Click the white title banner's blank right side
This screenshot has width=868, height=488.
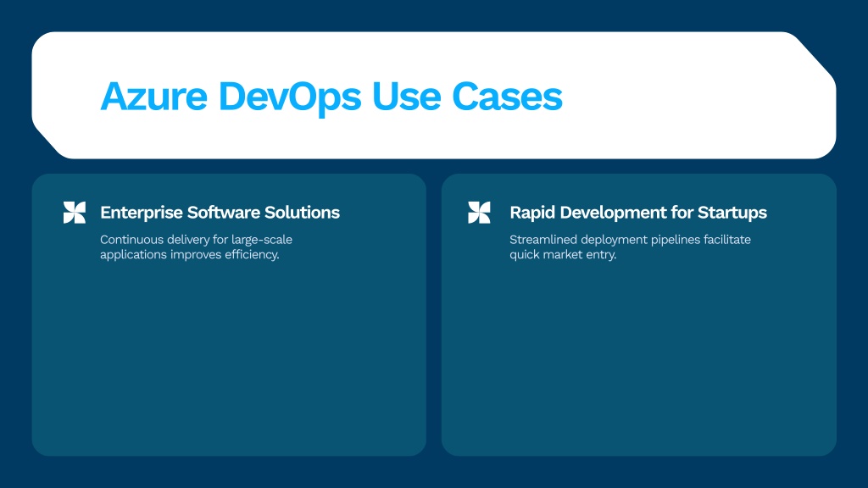pos(704,97)
